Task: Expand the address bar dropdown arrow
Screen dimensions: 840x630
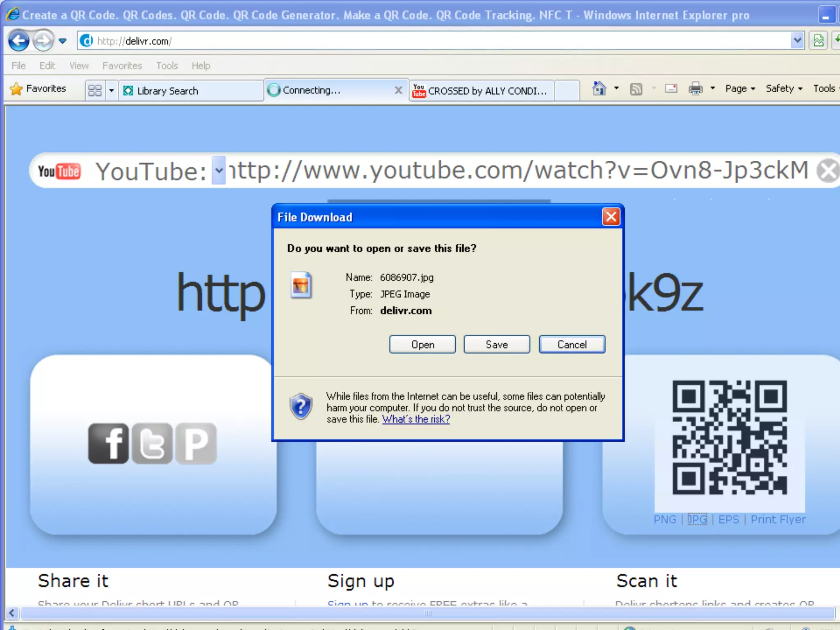Action: coord(797,41)
